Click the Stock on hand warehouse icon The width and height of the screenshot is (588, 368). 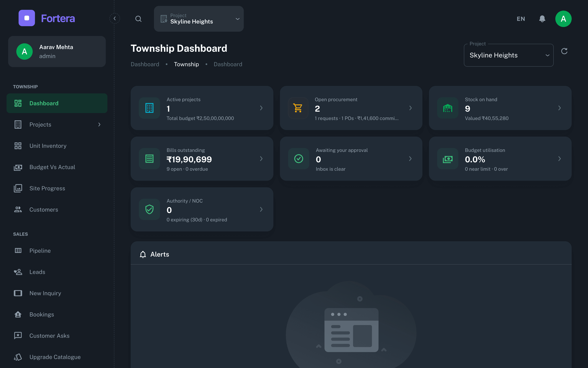point(448,108)
